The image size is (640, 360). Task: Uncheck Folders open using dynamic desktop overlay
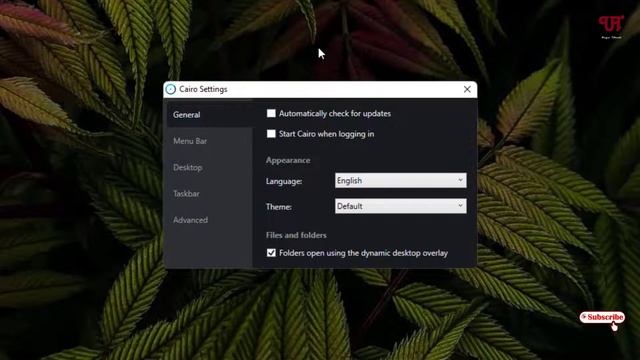[271, 253]
